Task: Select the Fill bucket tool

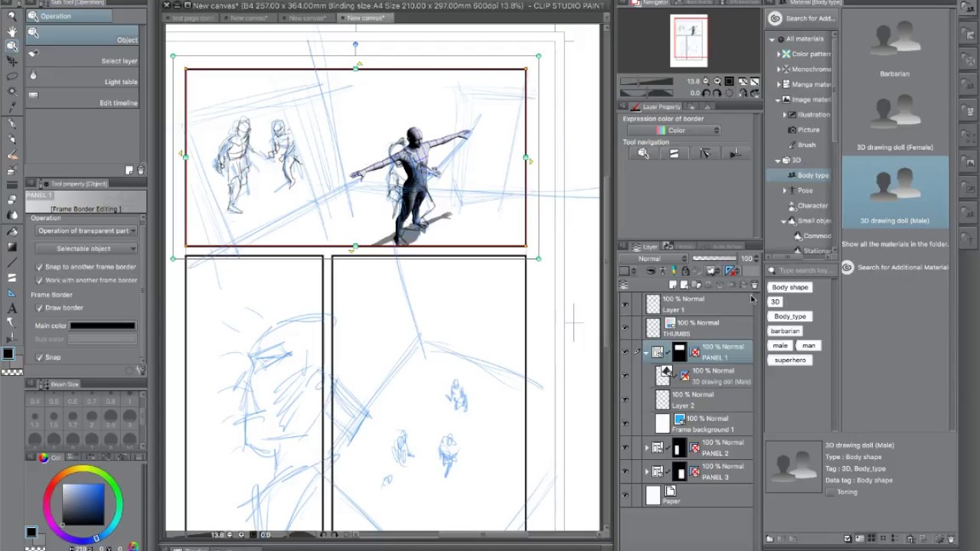Action: point(11,231)
